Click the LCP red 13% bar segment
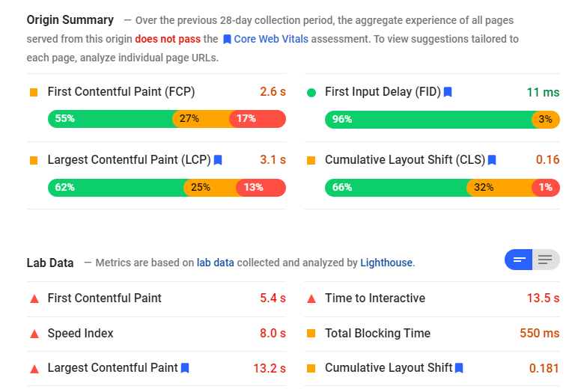This screenshot has width=578, height=392. 261,187
